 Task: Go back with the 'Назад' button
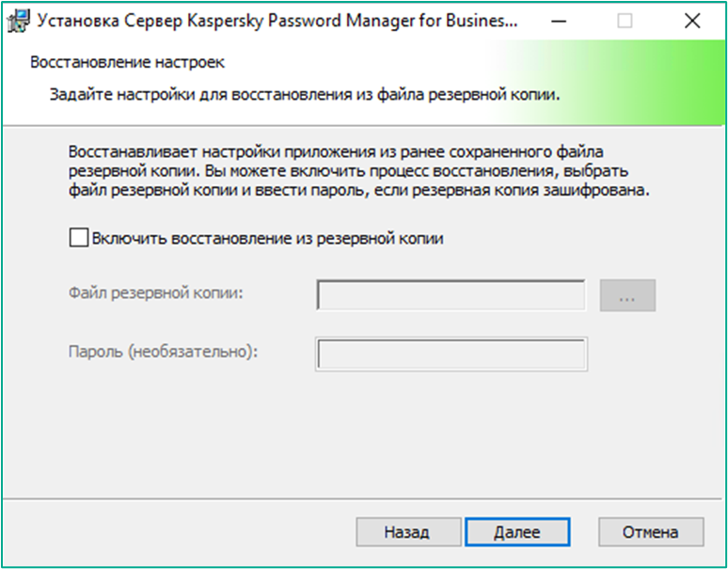pos(408,532)
